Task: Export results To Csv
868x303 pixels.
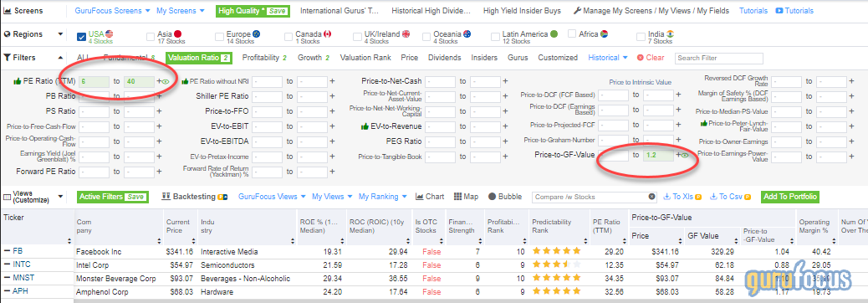Action: [x=731, y=197]
